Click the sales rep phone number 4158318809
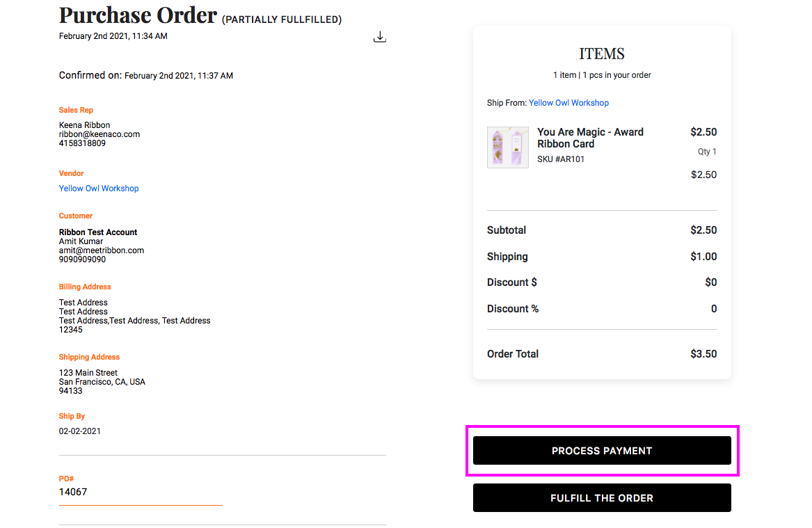The width and height of the screenshot is (812, 528). [x=83, y=143]
